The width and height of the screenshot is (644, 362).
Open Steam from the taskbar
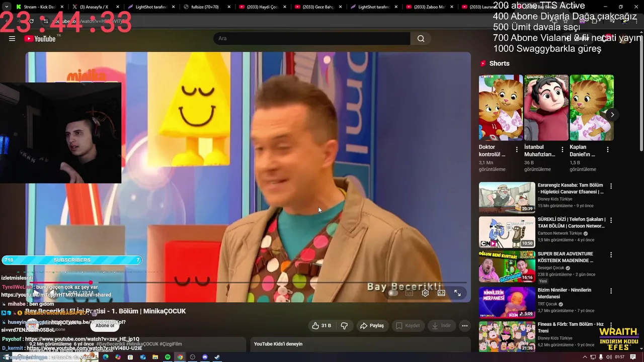coord(217,357)
